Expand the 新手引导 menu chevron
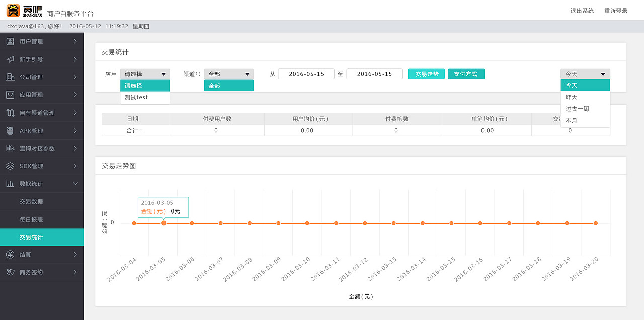The height and width of the screenshot is (320, 644). pyautogui.click(x=75, y=59)
